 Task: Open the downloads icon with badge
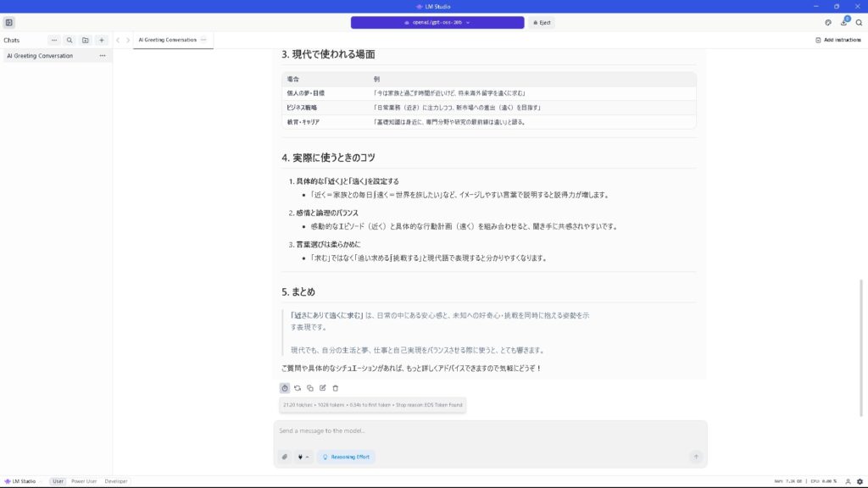[843, 23]
